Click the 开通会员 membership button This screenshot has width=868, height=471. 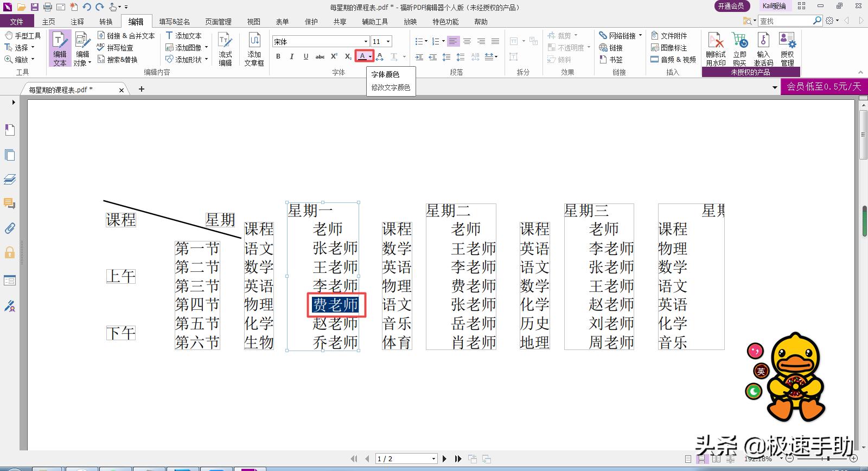coord(731,6)
